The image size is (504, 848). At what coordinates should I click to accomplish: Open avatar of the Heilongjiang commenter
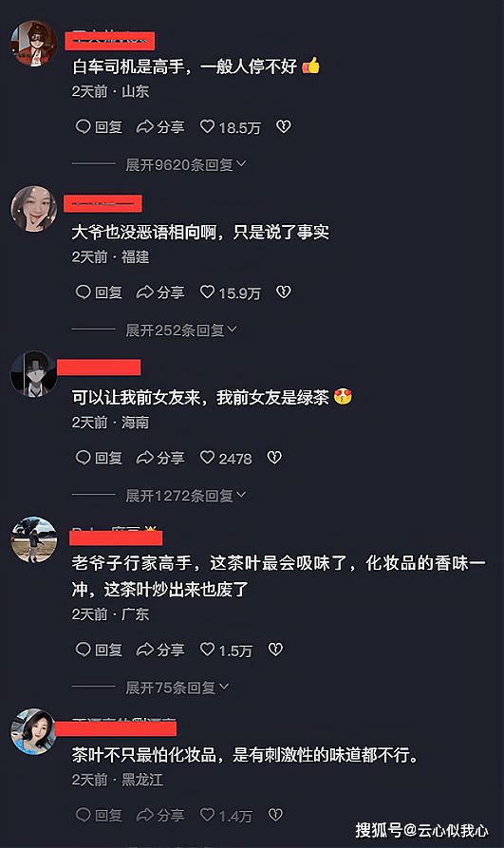(x=34, y=731)
